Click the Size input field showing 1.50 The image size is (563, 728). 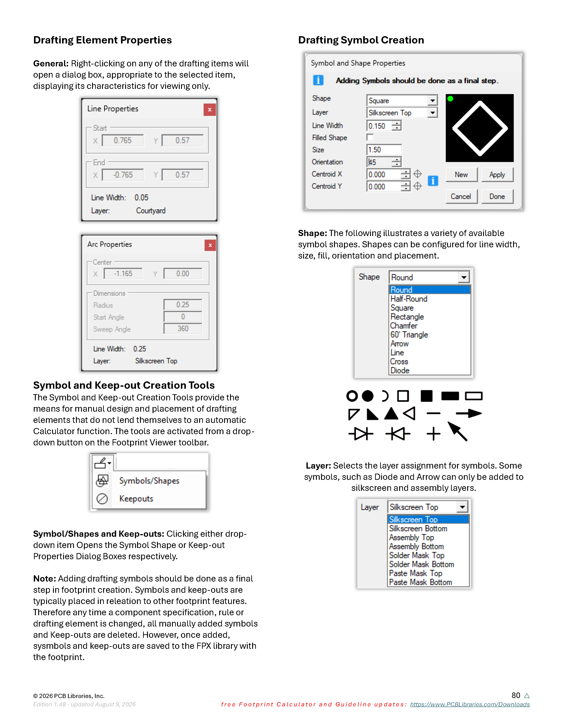(x=384, y=150)
